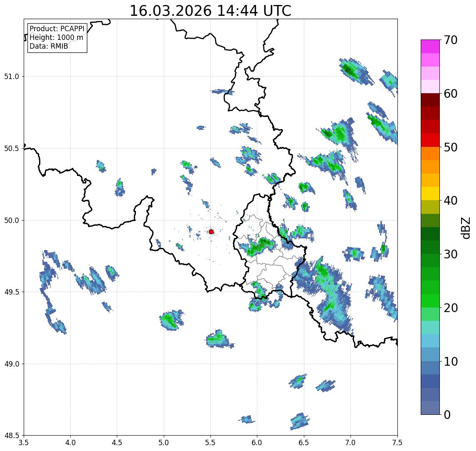Screen dimensions: 476x451
Task: Pick the yellow swatch just above 40
Action: coord(430,193)
